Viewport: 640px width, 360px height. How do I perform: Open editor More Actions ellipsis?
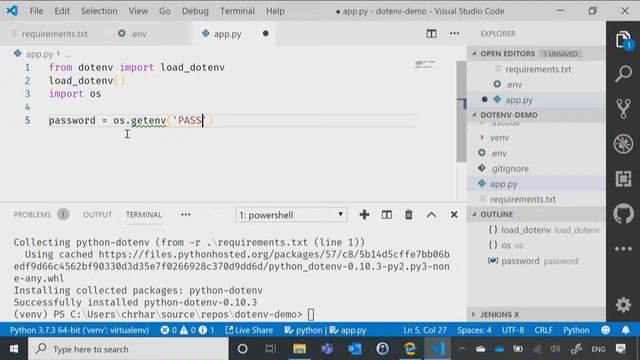click(454, 33)
